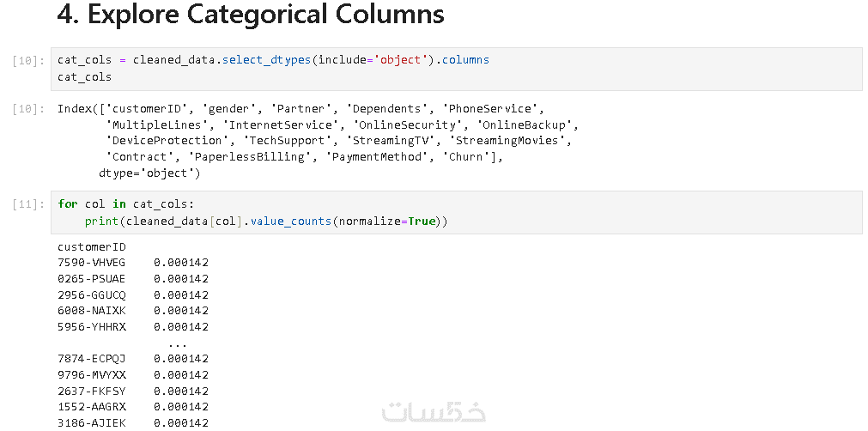
Task: Click the 2956-GGUCQ output row
Action: 133,294
